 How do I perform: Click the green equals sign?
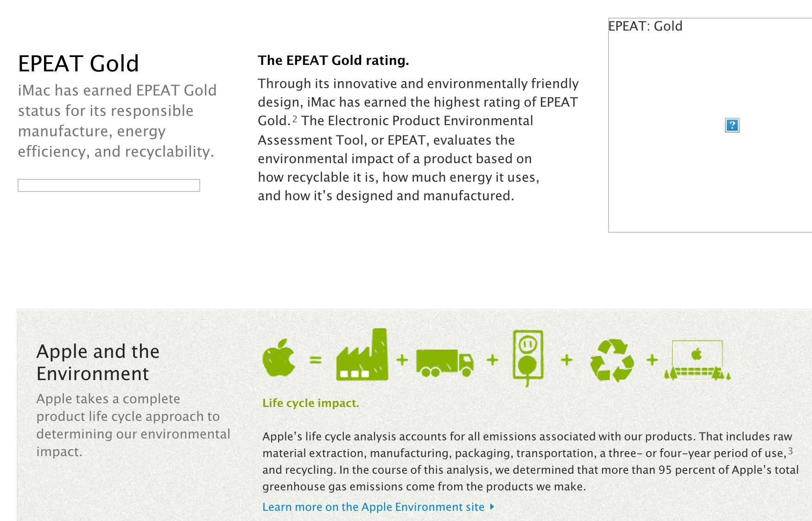pyautogui.click(x=316, y=360)
